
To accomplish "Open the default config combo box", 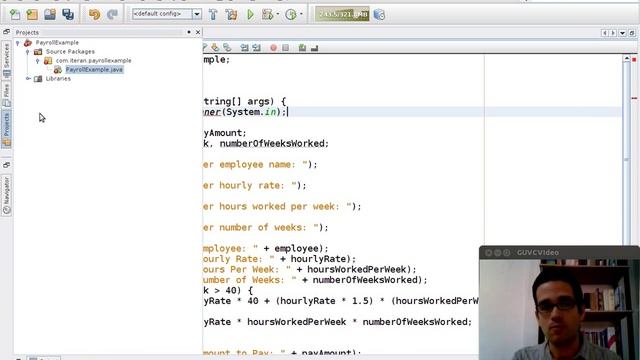I will (167, 14).
